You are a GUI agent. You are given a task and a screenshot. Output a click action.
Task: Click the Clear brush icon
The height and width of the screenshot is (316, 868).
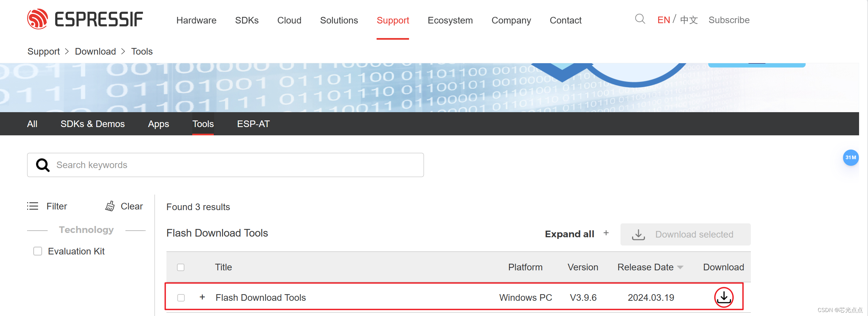[110, 206]
